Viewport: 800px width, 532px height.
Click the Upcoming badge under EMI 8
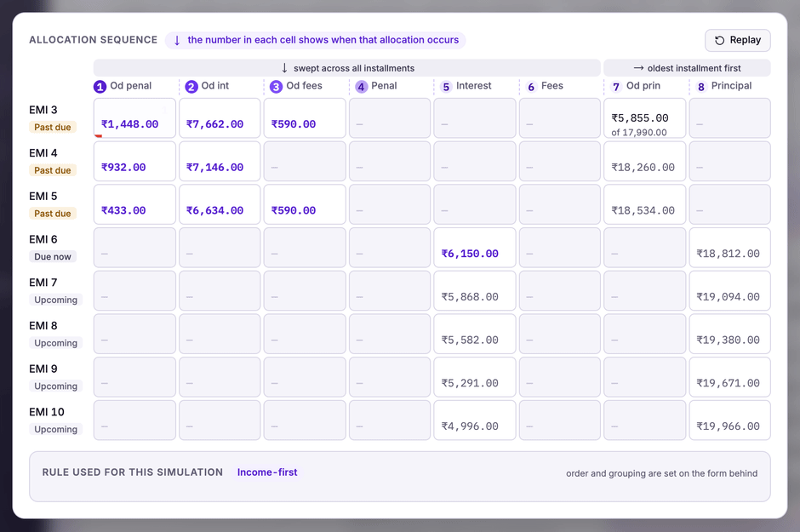click(x=55, y=343)
